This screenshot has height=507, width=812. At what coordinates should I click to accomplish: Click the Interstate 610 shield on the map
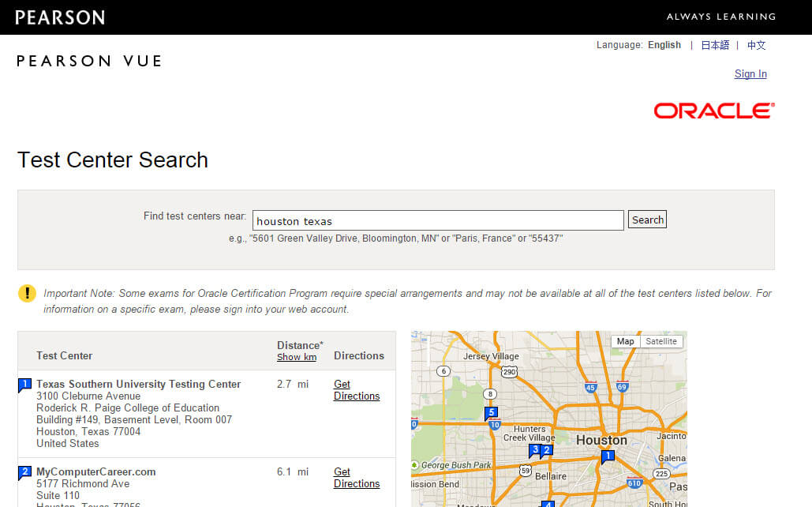[x=634, y=483]
